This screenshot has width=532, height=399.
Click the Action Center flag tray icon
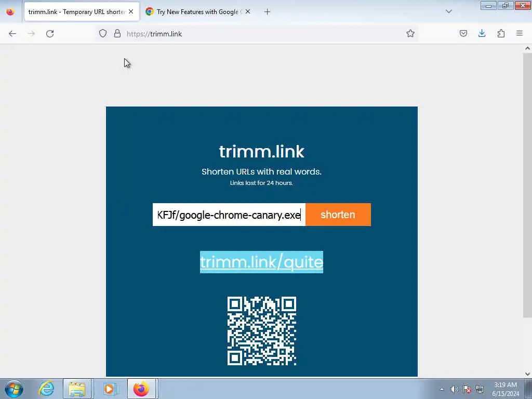point(467,389)
